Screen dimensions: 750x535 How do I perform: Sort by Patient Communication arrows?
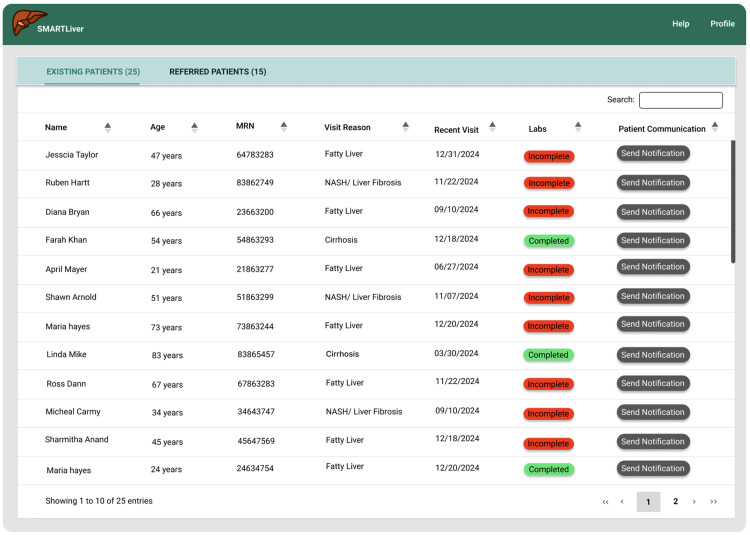(x=715, y=126)
